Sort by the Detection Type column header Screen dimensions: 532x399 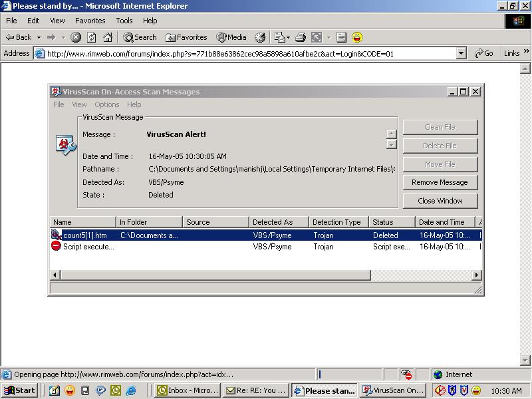click(339, 222)
